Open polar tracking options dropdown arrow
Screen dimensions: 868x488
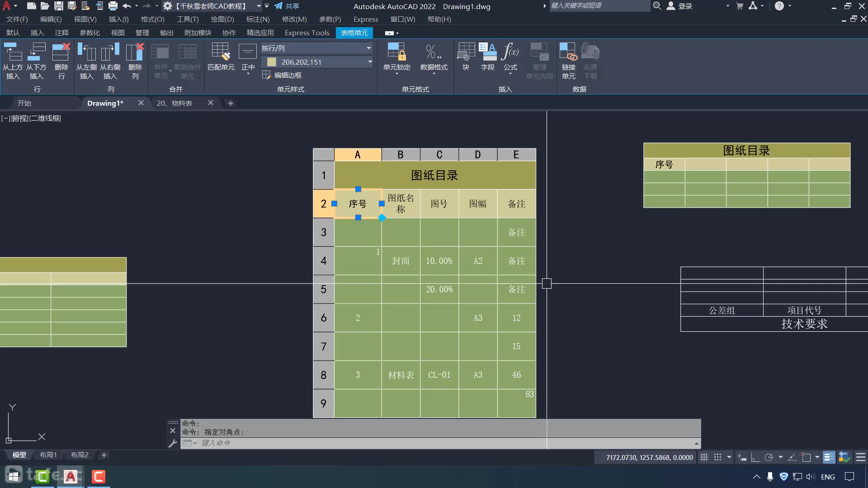pyautogui.click(x=781, y=457)
